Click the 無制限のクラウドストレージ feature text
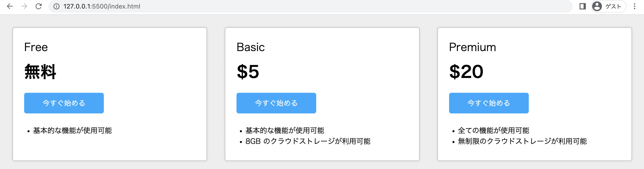Screen dimensions: 644x169 (x=522, y=141)
